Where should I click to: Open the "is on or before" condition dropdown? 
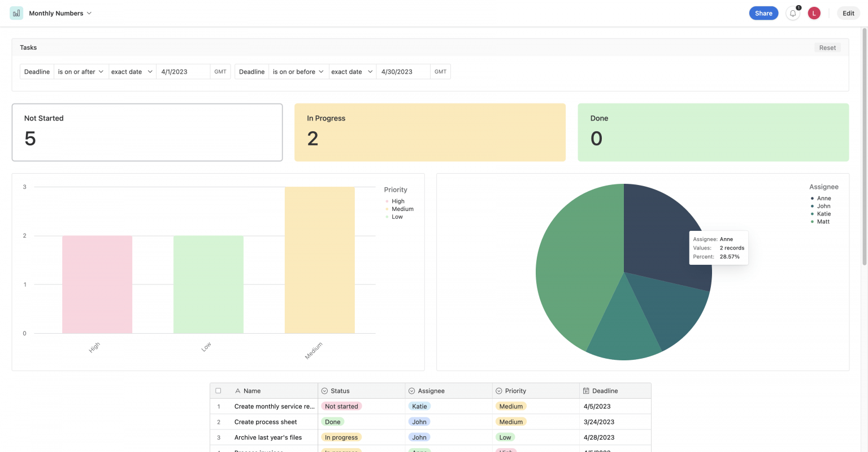(298, 71)
